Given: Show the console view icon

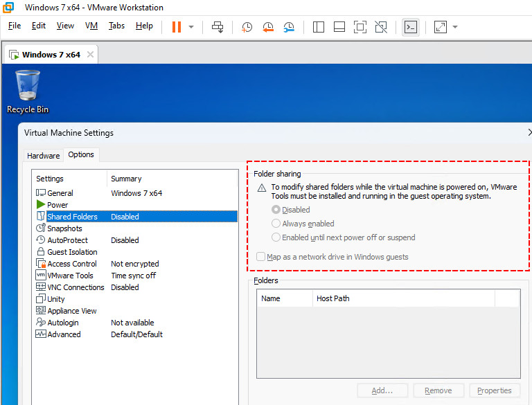Looking at the screenshot, I should coord(411,27).
